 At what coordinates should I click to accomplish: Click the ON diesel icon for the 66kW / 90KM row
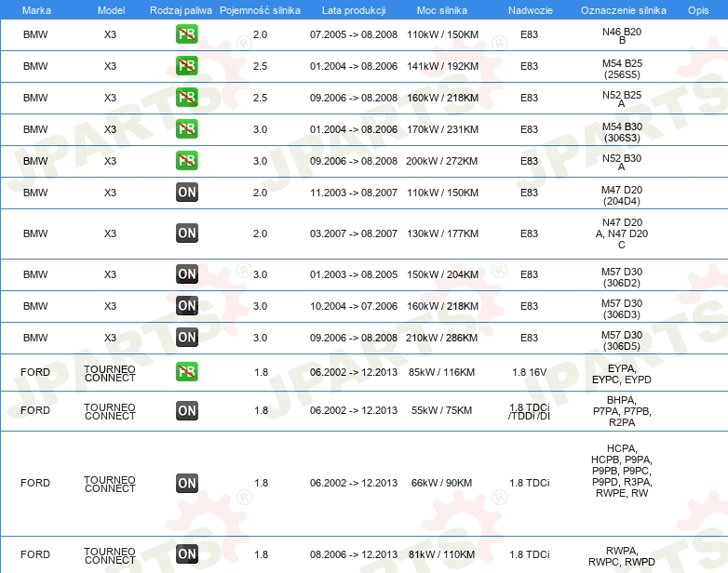pos(186,483)
